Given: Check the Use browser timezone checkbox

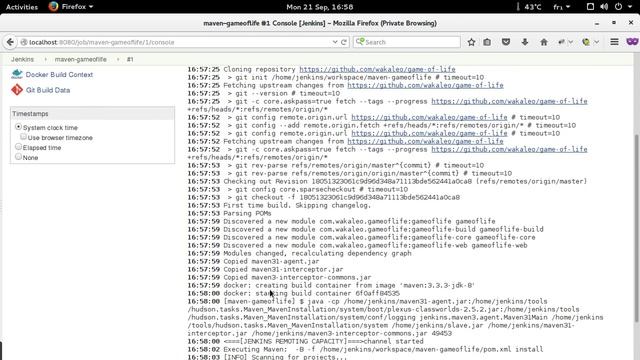Looking at the screenshot, I should pyautogui.click(x=23, y=137).
